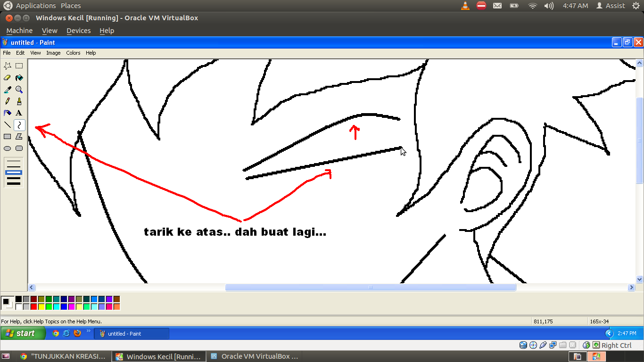Image resolution: width=644 pixels, height=362 pixels.
Task: Open Paint's Colors menu
Action: point(73,53)
